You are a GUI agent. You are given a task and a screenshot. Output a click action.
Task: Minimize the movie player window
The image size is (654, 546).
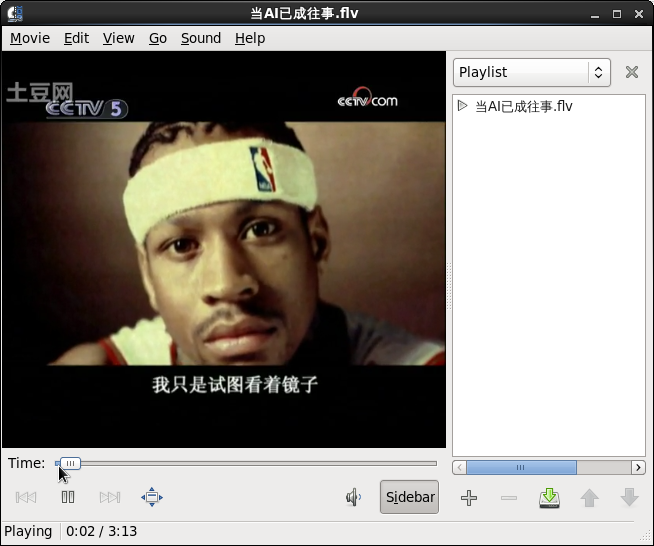595,14
